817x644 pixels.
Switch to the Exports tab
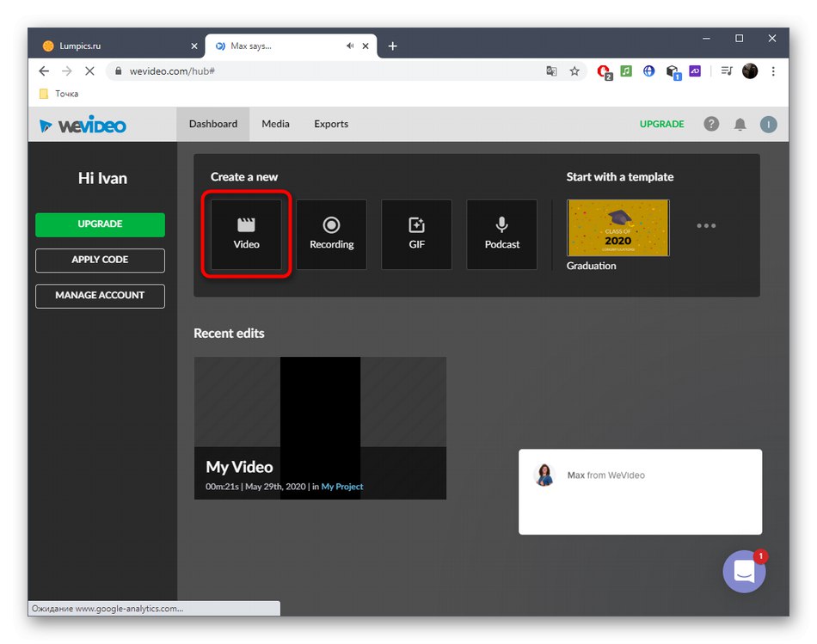coord(330,124)
